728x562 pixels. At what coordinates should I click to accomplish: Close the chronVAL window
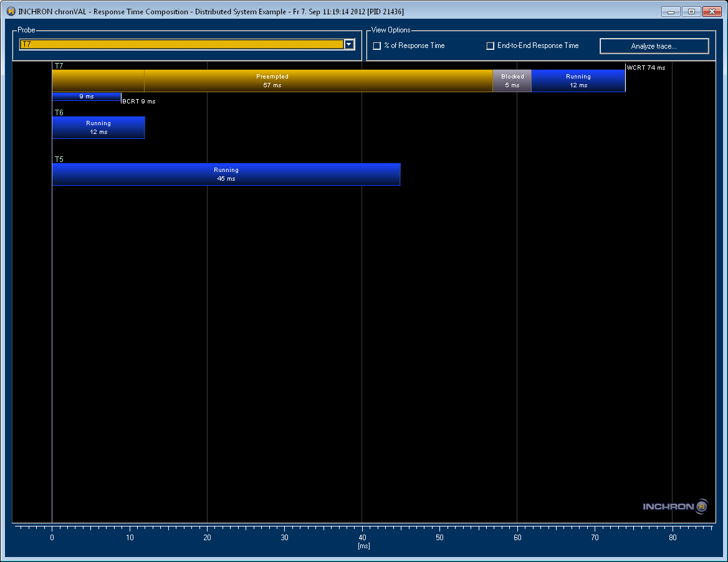[x=712, y=12]
